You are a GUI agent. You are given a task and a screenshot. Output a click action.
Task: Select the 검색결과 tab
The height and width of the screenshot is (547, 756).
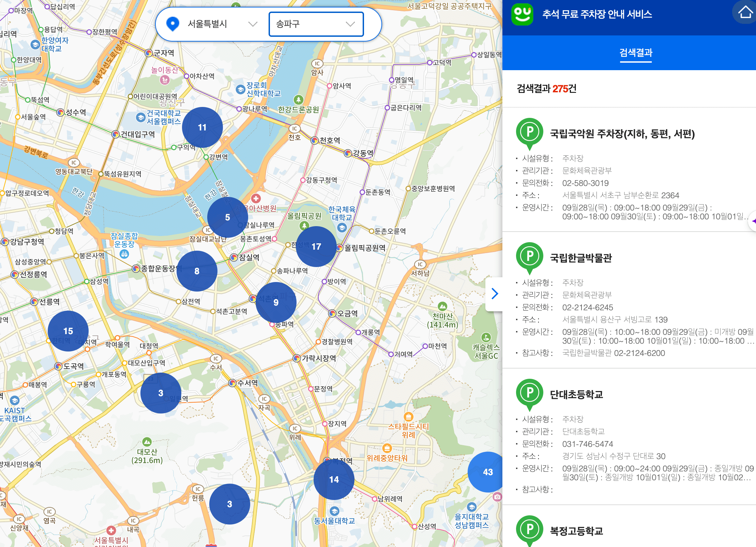(x=636, y=53)
